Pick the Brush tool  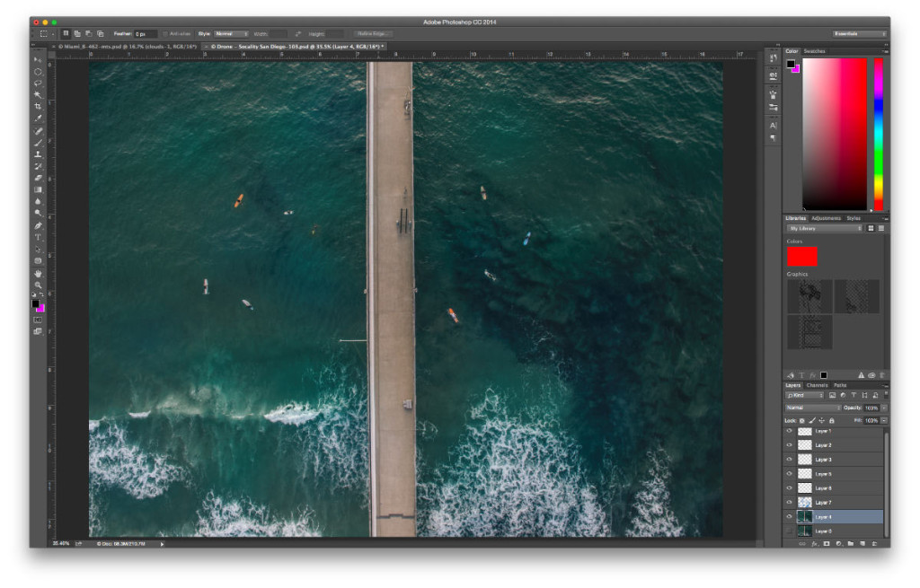point(37,142)
